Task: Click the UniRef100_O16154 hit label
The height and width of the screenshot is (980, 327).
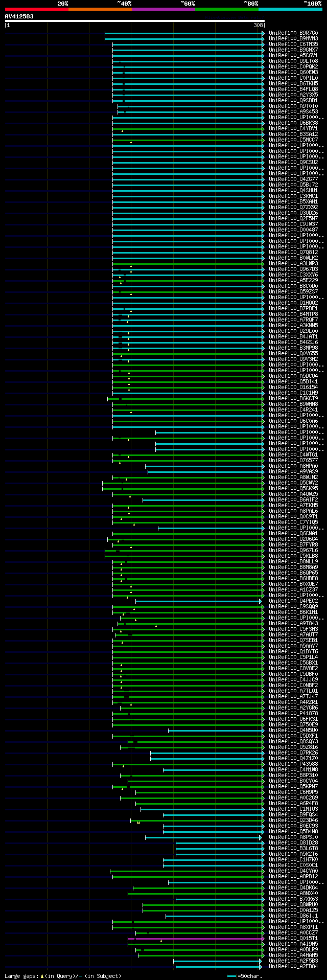Action: tap(293, 387)
